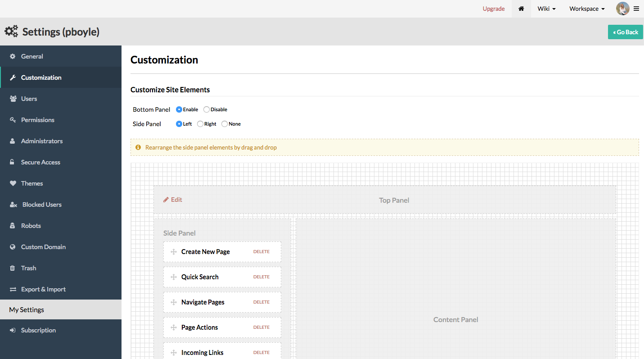Click the user avatar picture

623,9
